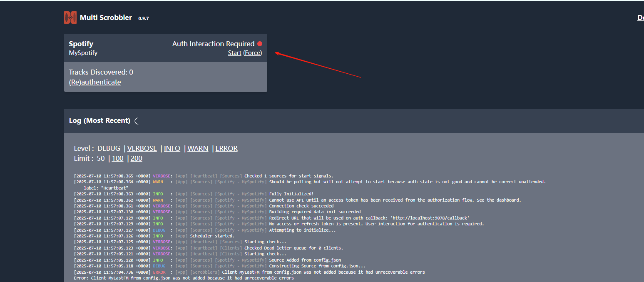Start the Spotify source

point(235,53)
